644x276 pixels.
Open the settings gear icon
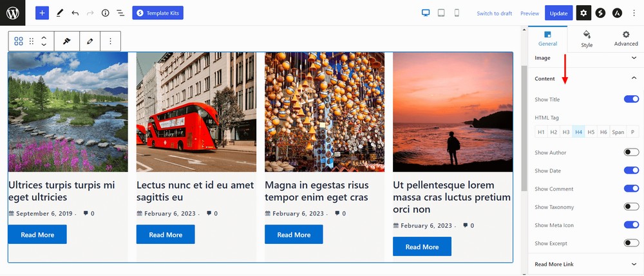[583, 13]
